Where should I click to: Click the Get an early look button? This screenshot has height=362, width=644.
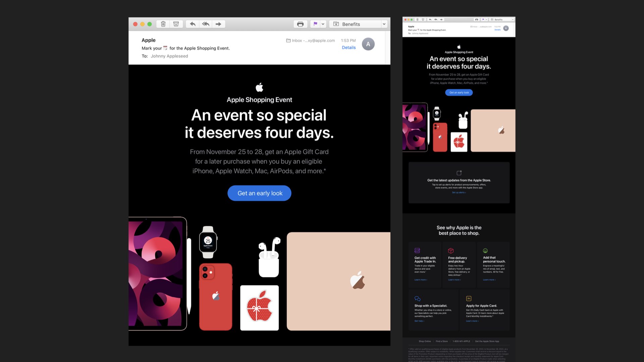tap(259, 193)
